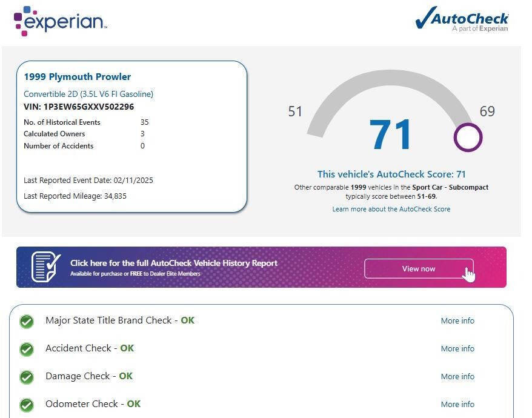Show More info for Odometer Check
The height and width of the screenshot is (418, 532).
(457, 405)
